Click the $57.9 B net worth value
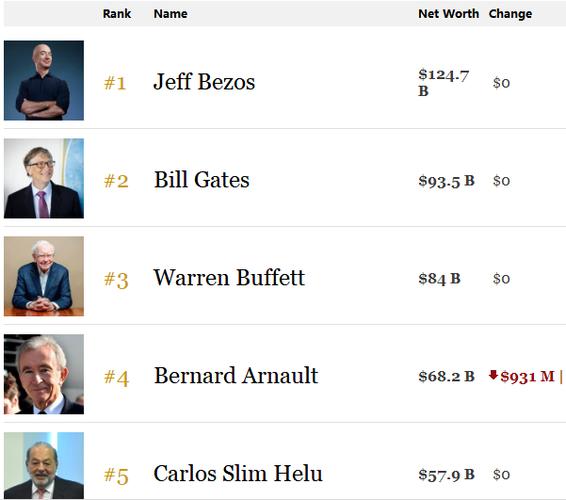This screenshot has width=566, height=500. (x=446, y=475)
